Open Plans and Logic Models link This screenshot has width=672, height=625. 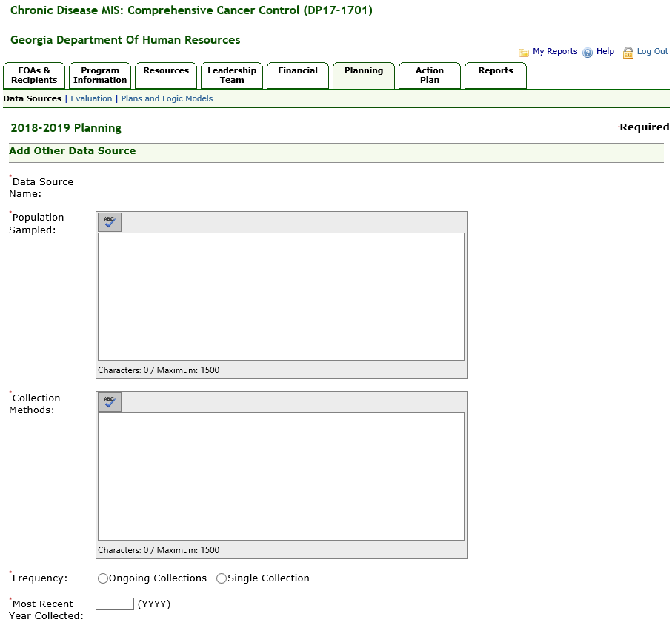pyautogui.click(x=167, y=98)
